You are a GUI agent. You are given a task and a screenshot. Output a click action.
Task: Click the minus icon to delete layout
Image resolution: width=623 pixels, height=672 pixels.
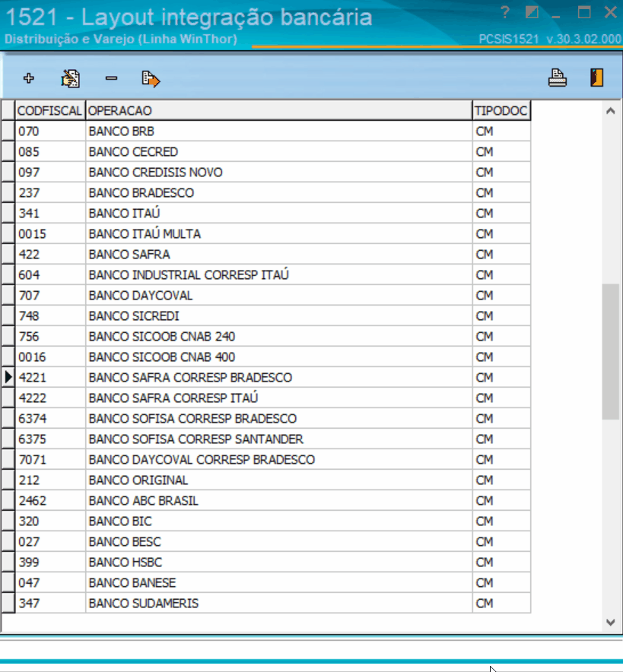click(x=112, y=78)
